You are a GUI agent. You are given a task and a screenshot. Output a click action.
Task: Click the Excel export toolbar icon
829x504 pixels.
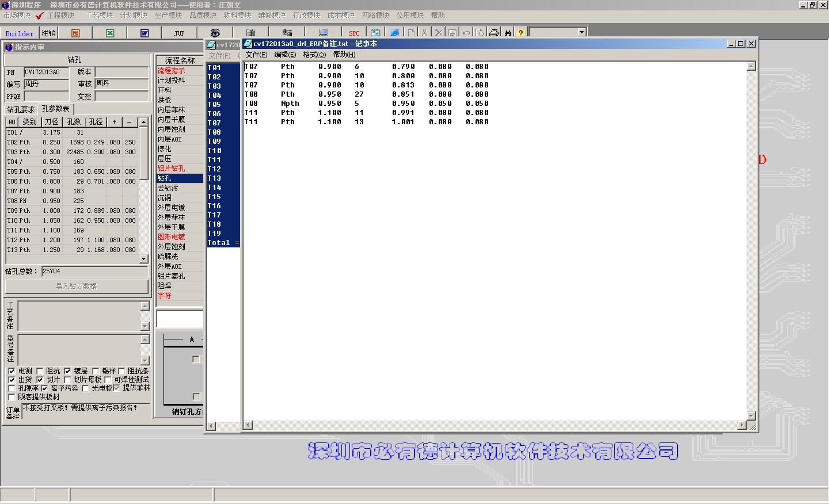click(110, 33)
